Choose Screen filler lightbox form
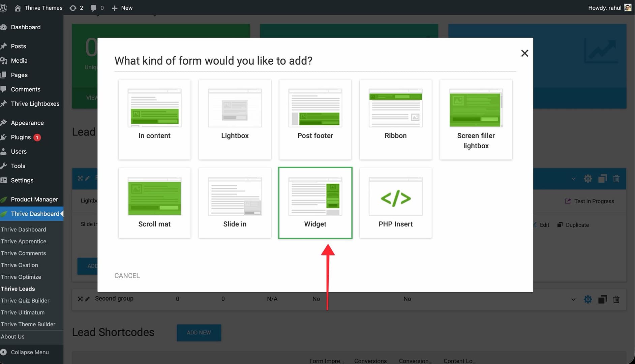The image size is (635, 364). click(x=476, y=119)
